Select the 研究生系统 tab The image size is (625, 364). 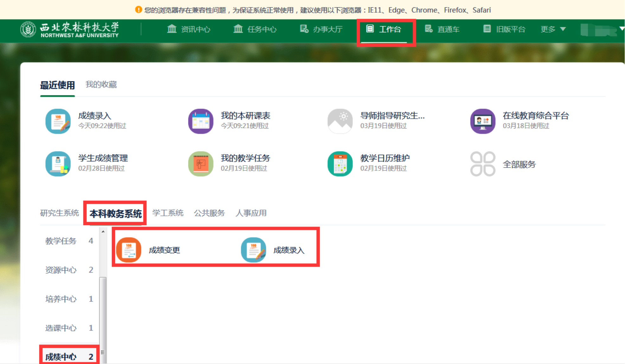59,213
